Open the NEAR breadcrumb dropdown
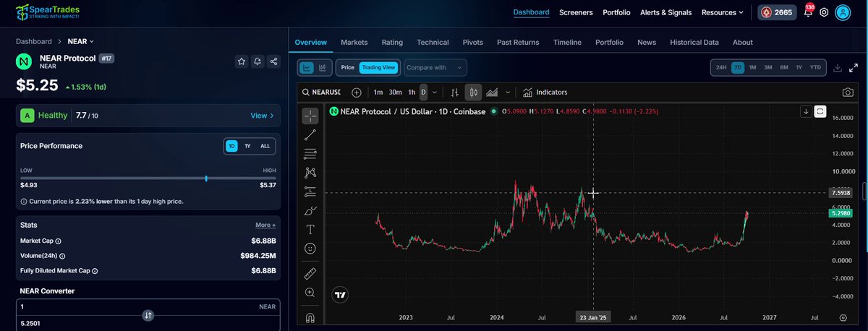868x331 pixels. tap(80, 42)
